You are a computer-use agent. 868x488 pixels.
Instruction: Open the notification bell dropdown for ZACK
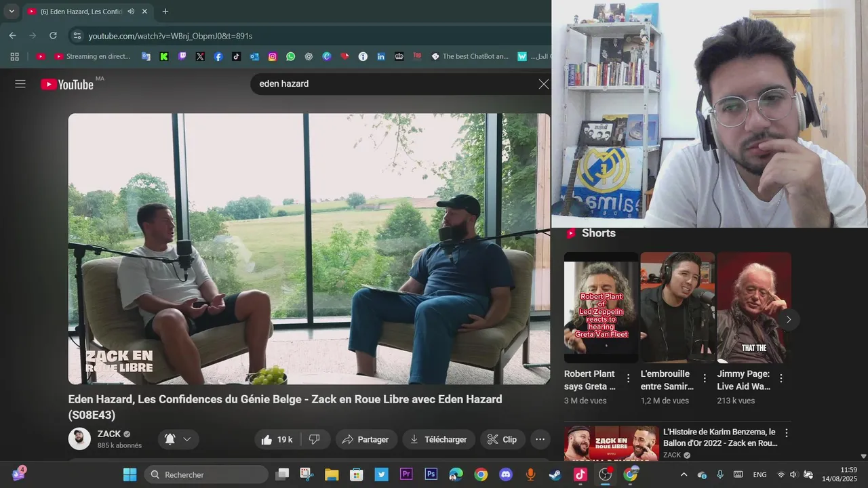[178, 439]
